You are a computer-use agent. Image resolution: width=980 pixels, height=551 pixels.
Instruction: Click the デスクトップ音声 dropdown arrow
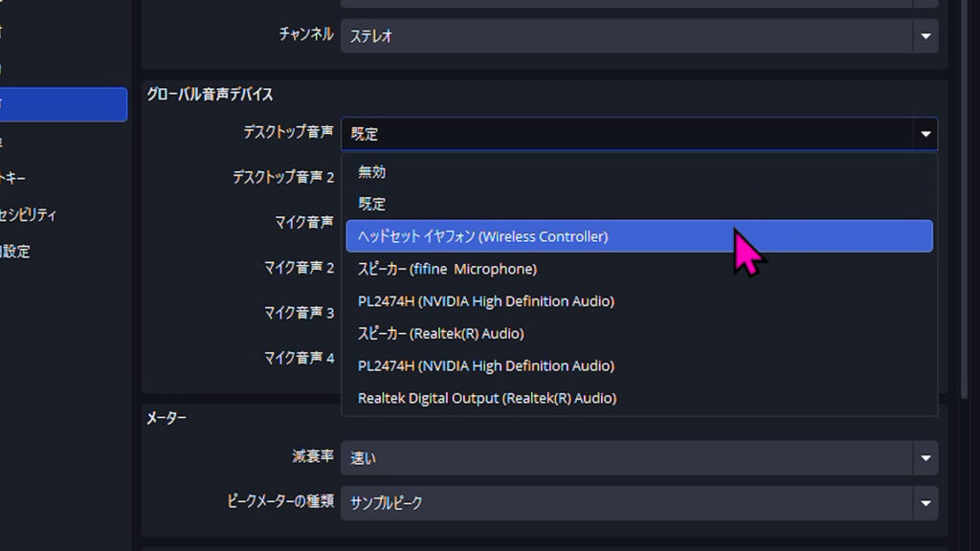click(924, 134)
